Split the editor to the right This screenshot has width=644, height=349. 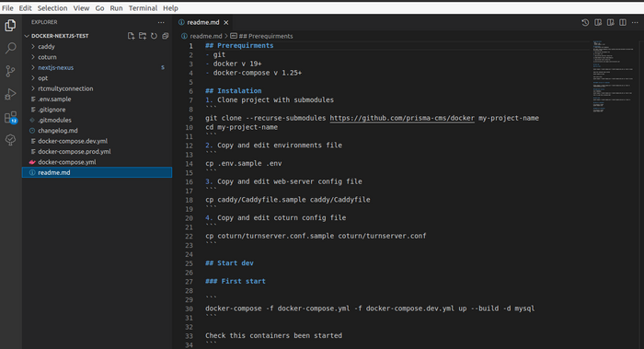tap(623, 23)
